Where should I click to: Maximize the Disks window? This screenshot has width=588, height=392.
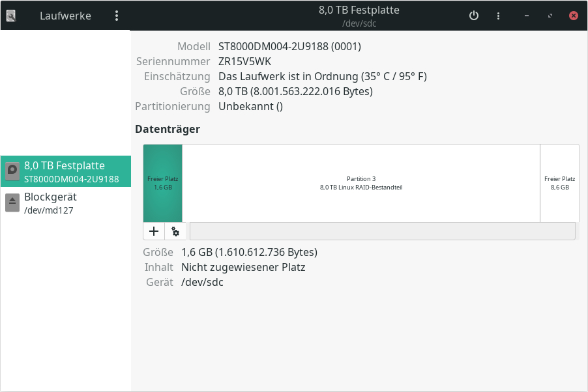[x=550, y=16]
